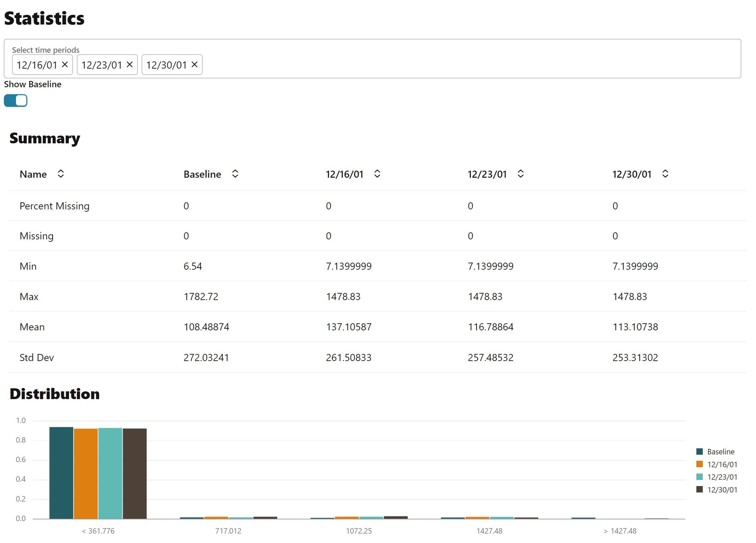Screen dimensions: 756x543
Task: Remove the 12/23/01 time period chip
Action: pos(130,64)
